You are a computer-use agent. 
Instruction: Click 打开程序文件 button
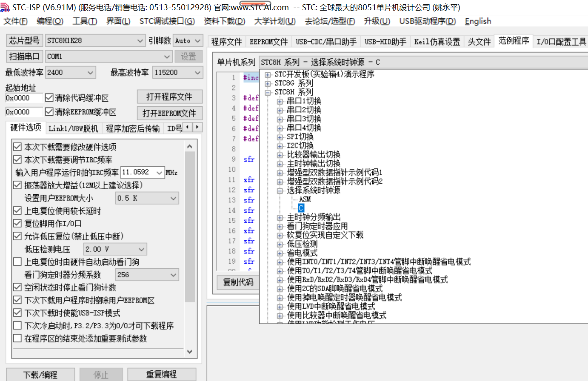[x=169, y=97]
